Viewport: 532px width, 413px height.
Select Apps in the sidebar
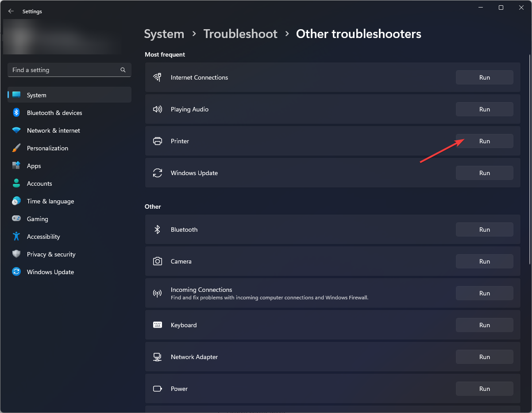point(69,166)
